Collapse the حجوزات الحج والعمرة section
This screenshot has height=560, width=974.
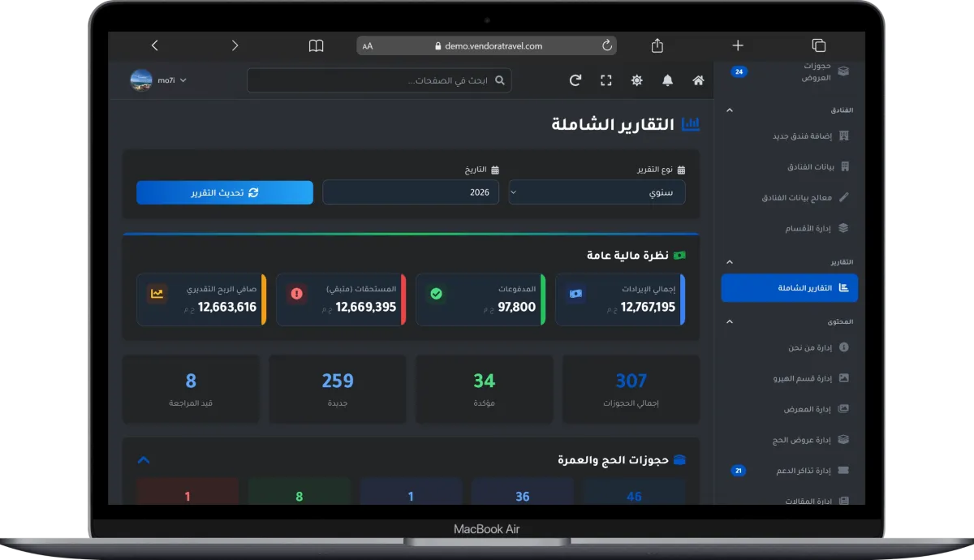click(144, 460)
